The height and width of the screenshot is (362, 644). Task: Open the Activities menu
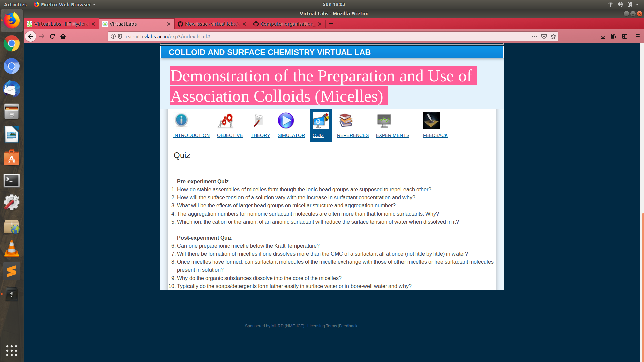[15, 4]
